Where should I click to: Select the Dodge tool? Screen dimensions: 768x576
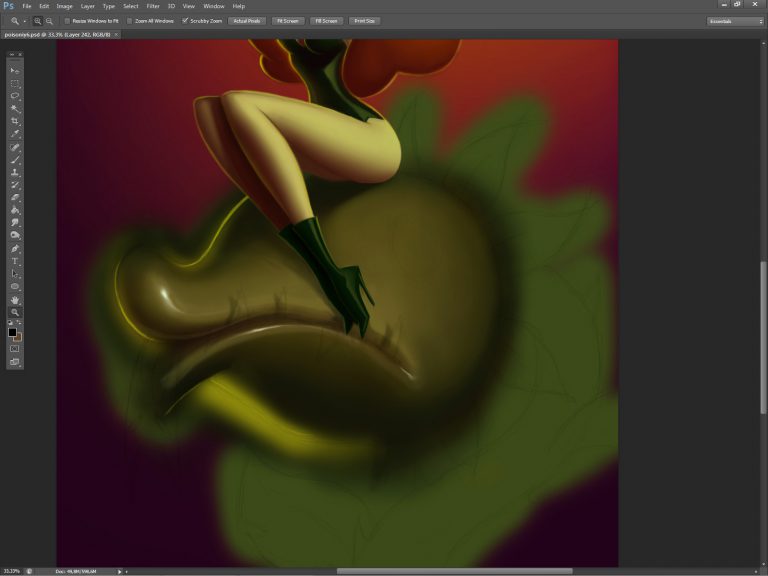(x=15, y=236)
